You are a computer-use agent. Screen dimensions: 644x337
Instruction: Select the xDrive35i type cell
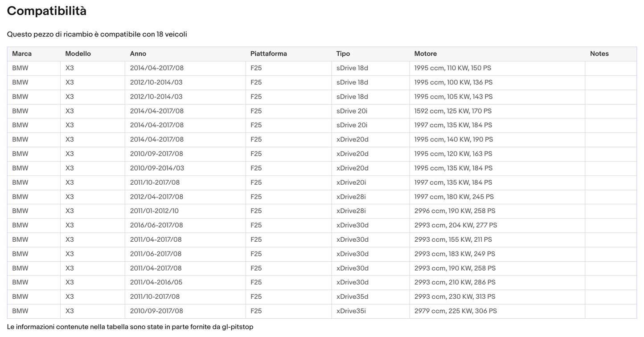coord(351,311)
